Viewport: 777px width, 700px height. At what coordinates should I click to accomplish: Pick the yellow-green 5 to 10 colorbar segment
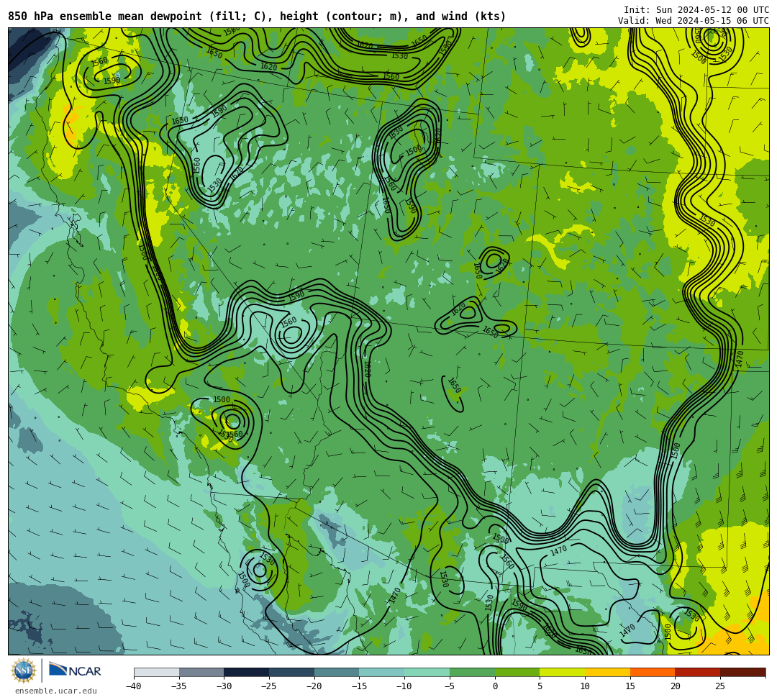(x=563, y=672)
